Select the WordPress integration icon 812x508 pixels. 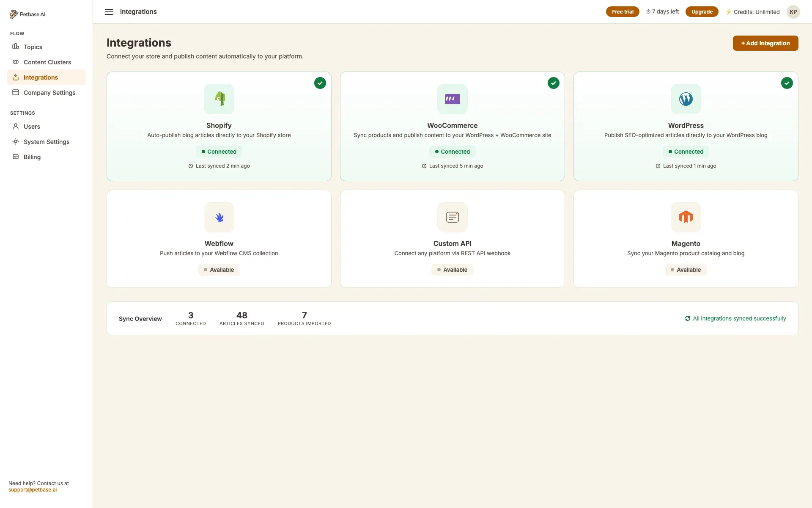pos(686,99)
